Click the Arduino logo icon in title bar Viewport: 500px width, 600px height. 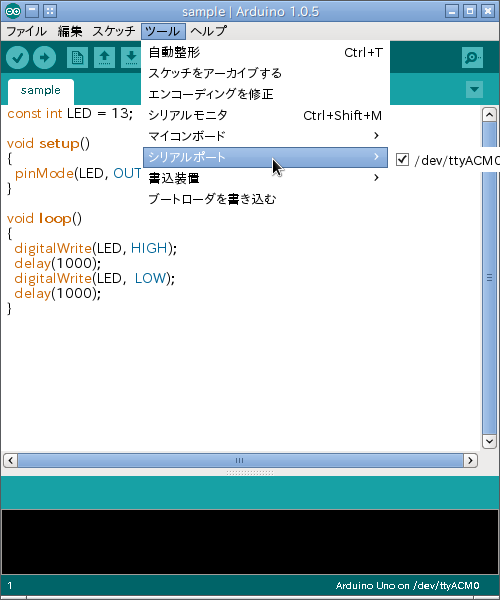click(13, 11)
